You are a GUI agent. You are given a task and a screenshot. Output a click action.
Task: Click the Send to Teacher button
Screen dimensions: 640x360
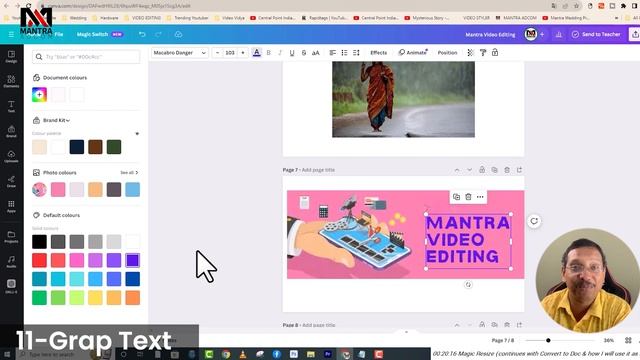(596, 35)
